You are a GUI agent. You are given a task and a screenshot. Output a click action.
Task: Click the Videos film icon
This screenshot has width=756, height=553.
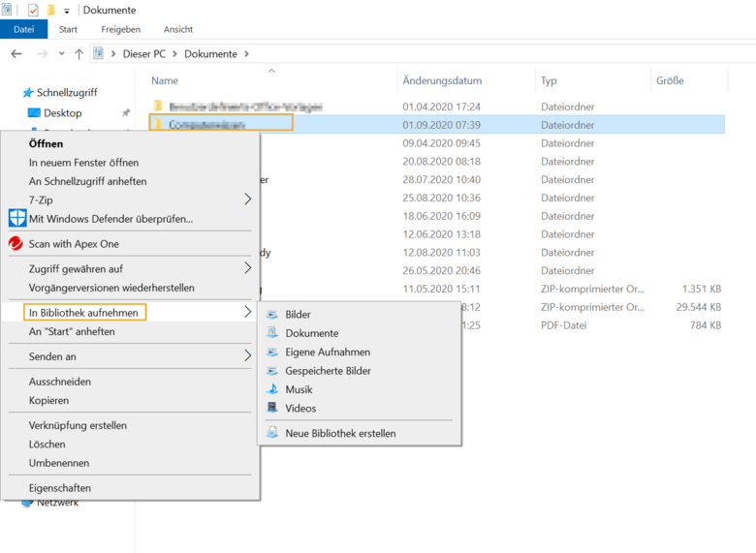click(272, 408)
